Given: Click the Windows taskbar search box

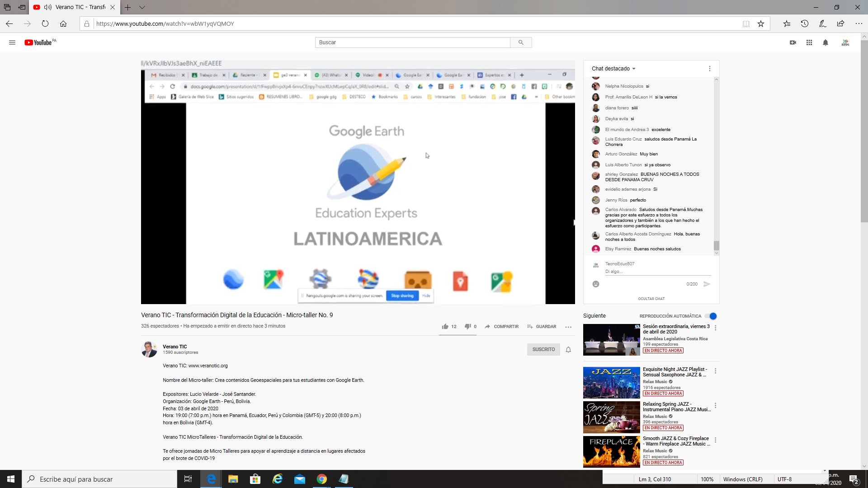Looking at the screenshot, I should [x=99, y=479].
